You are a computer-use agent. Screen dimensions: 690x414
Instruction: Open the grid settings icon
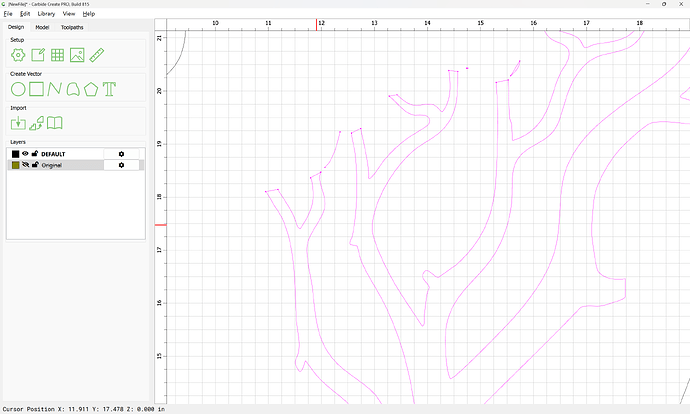pos(57,55)
